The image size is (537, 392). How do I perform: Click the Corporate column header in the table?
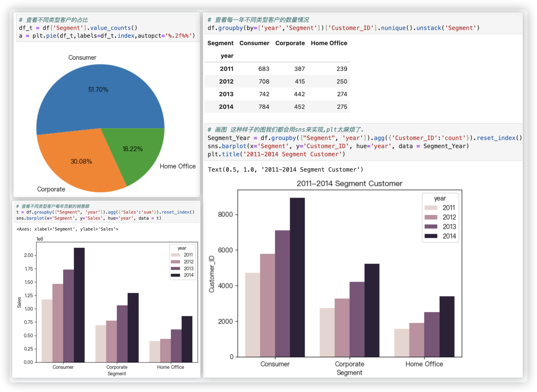pyautogui.click(x=290, y=43)
